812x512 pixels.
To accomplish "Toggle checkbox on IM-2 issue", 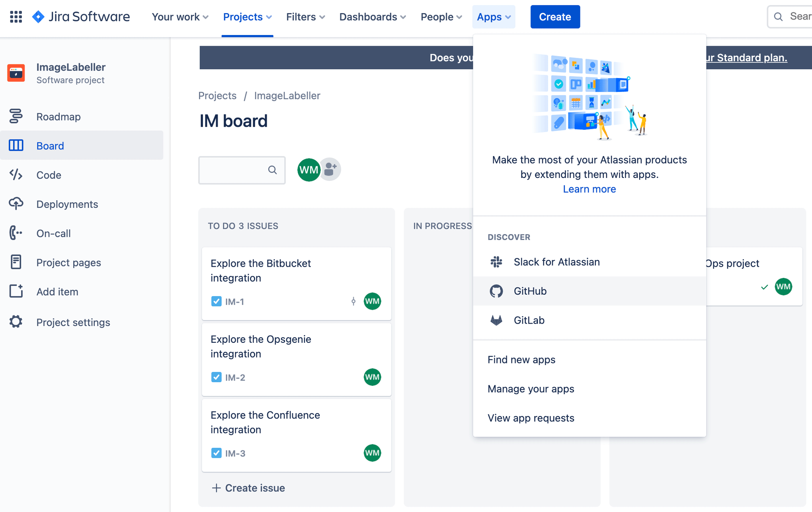I will (x=216, y=377).
